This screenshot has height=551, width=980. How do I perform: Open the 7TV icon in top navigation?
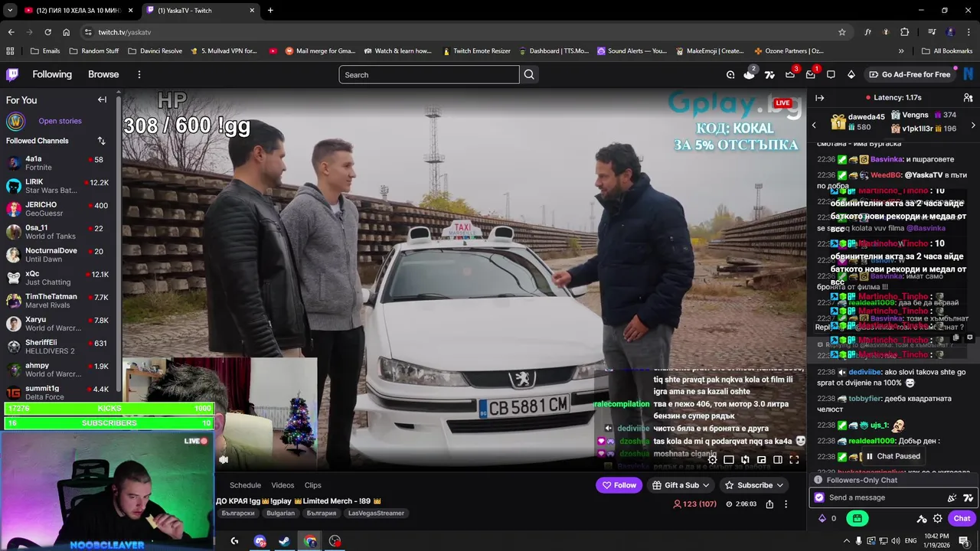click(x=769, y=74)
